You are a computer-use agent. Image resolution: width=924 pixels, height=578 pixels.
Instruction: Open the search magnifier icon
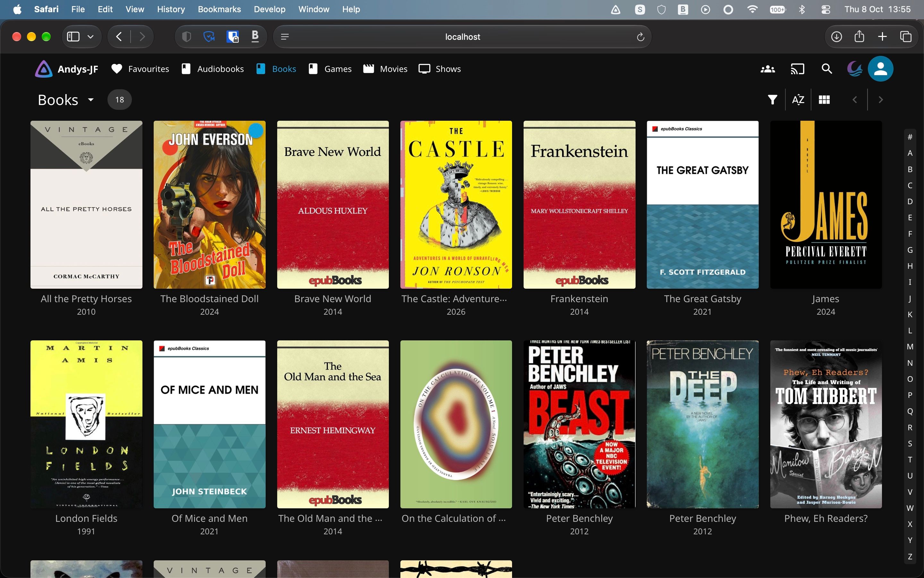(x=827, y=69)
